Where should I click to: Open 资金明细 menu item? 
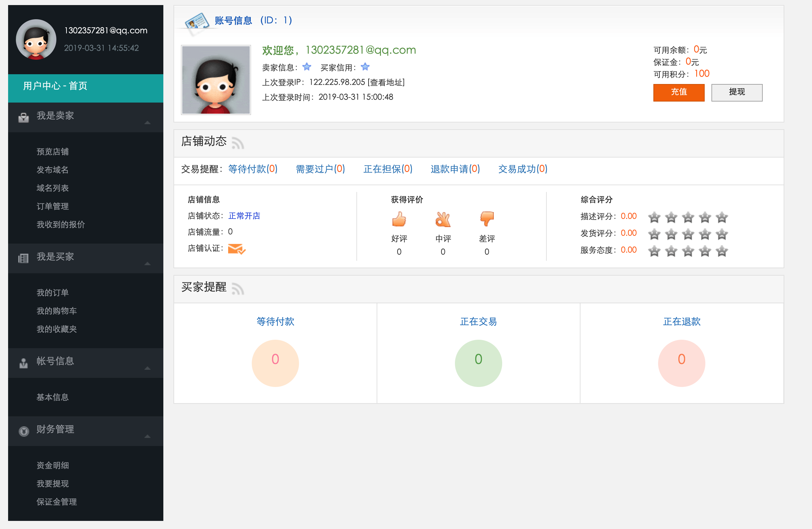pyautogui.click(x=53, y=466)
